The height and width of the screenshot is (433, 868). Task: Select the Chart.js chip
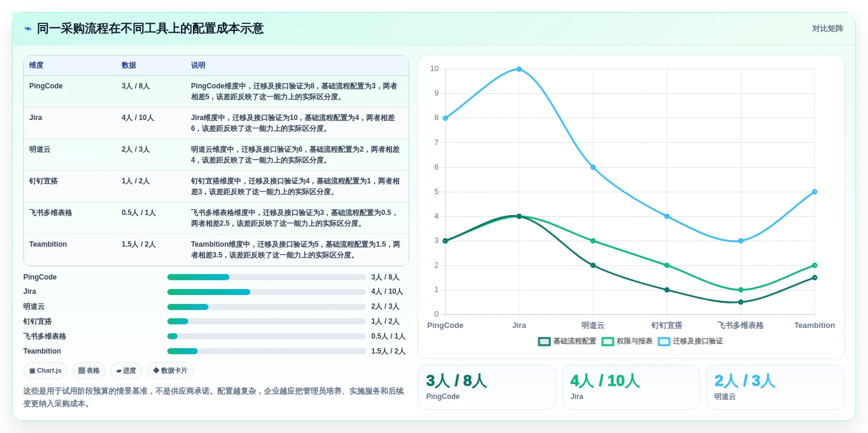tap(45, 371)
